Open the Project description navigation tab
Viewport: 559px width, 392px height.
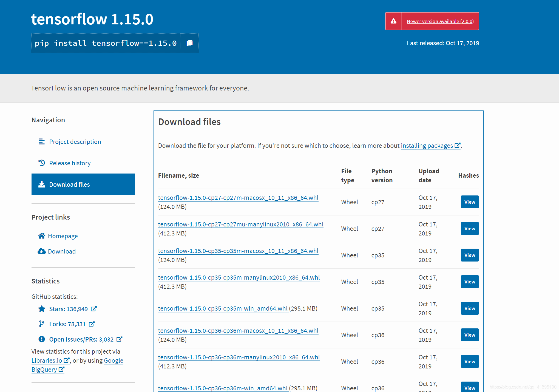click(x=75, y=142)
